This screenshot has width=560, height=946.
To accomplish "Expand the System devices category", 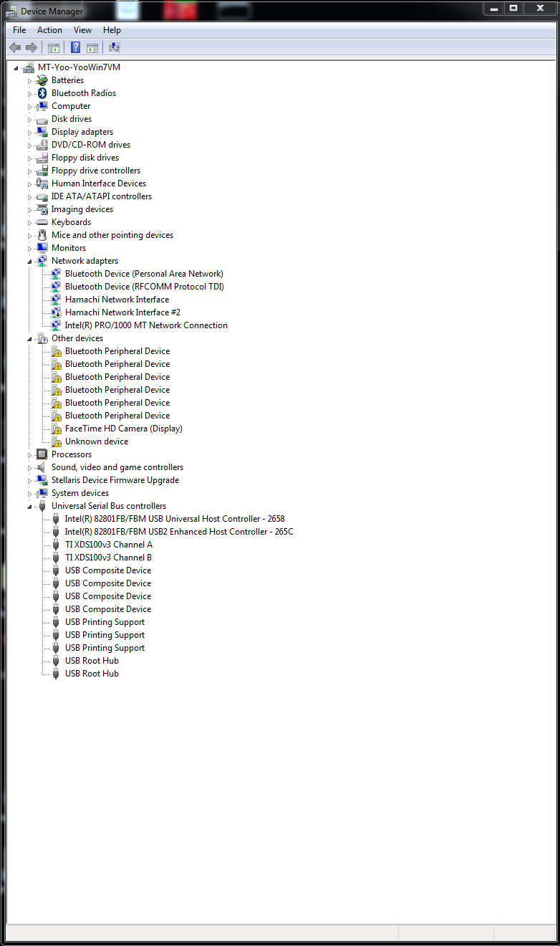I will tap(30, 493).
